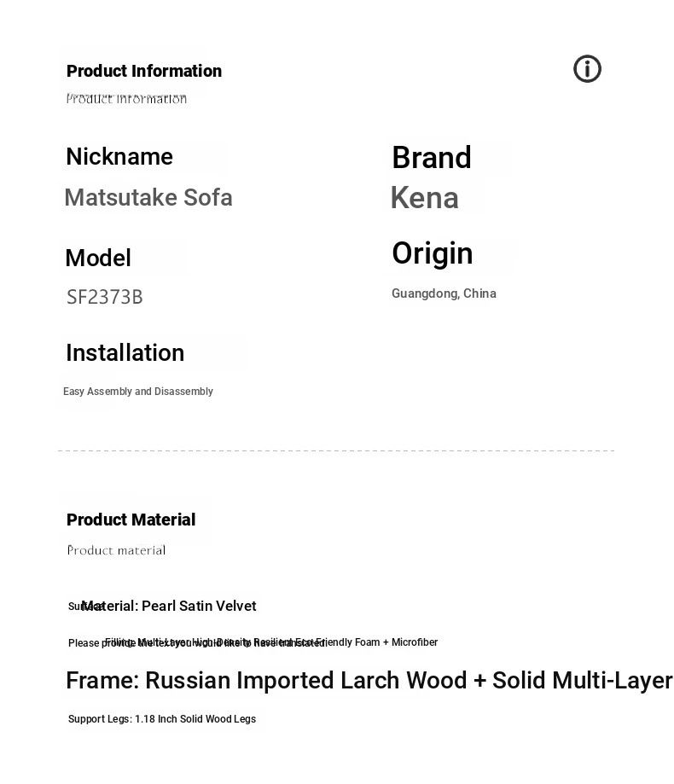Click the Installation label

point(125,352)
